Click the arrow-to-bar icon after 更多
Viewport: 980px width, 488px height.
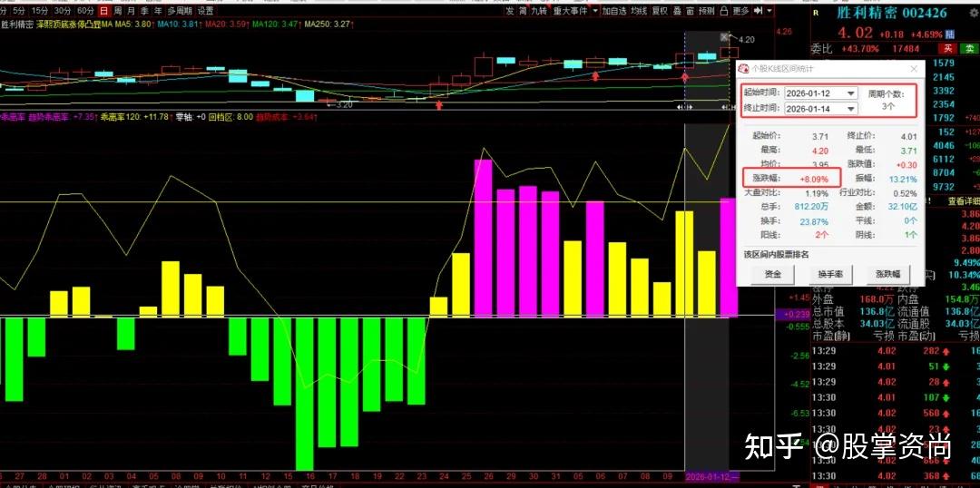coord(759,11)
